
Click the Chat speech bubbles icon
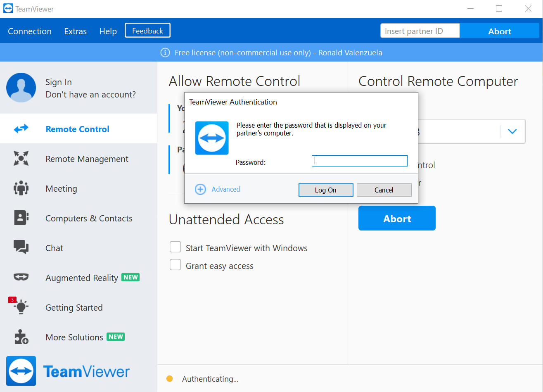(x=21, y=247)
